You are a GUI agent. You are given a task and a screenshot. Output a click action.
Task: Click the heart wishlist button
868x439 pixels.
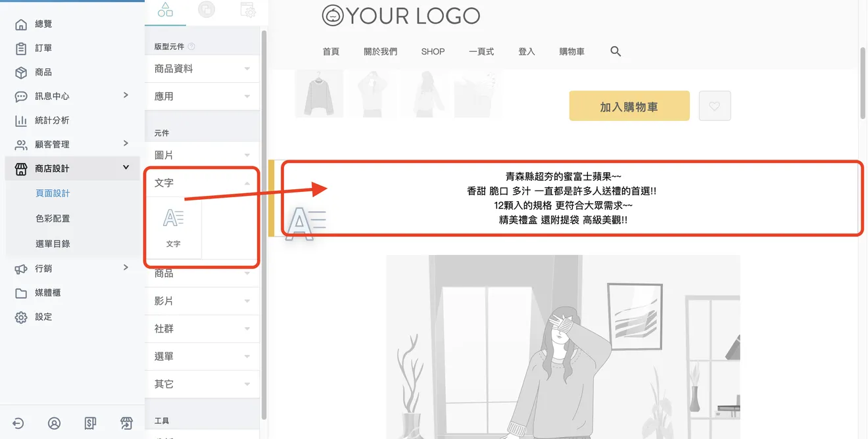pos(715,106)
